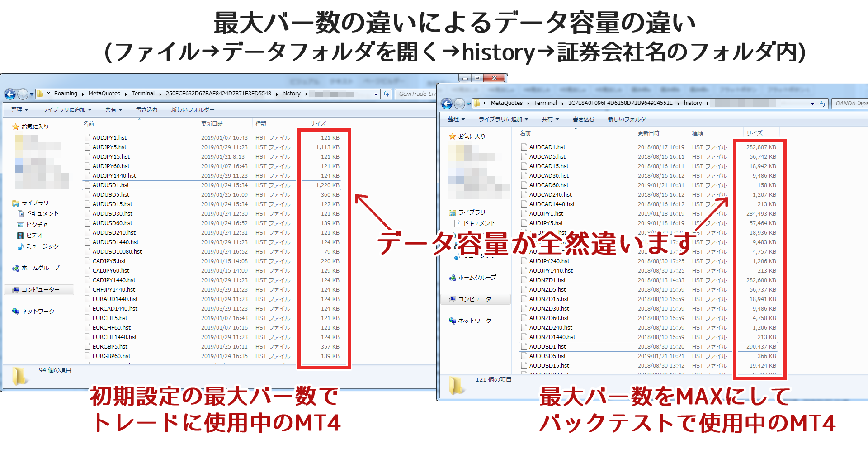Click the history breadcrumb in the left window

[291, 94]
